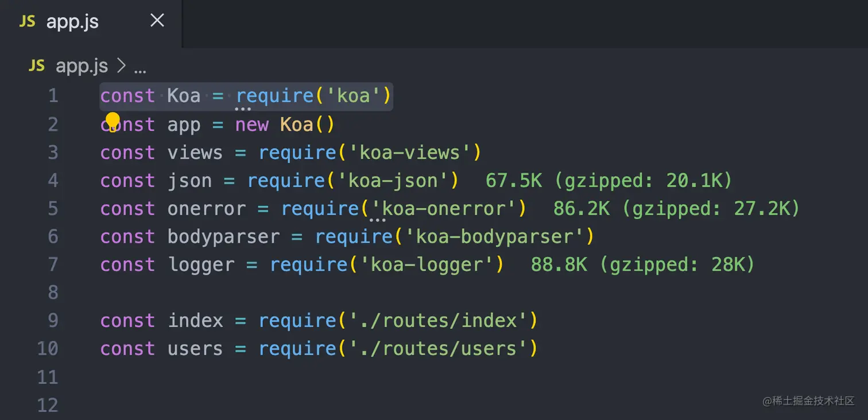Click the JS file icon in the tab
The image size is (868, 420).
pyautogui.click(x=28, y=22)
